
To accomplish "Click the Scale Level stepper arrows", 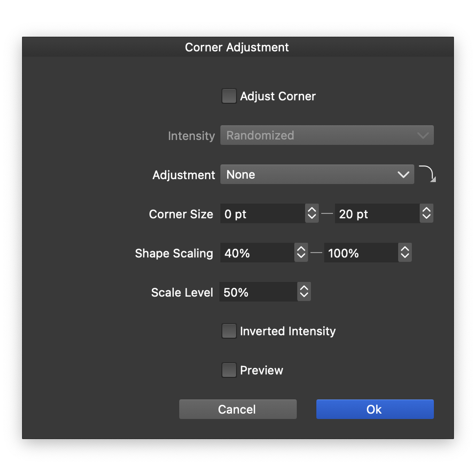I will click(x=304, y=292).
